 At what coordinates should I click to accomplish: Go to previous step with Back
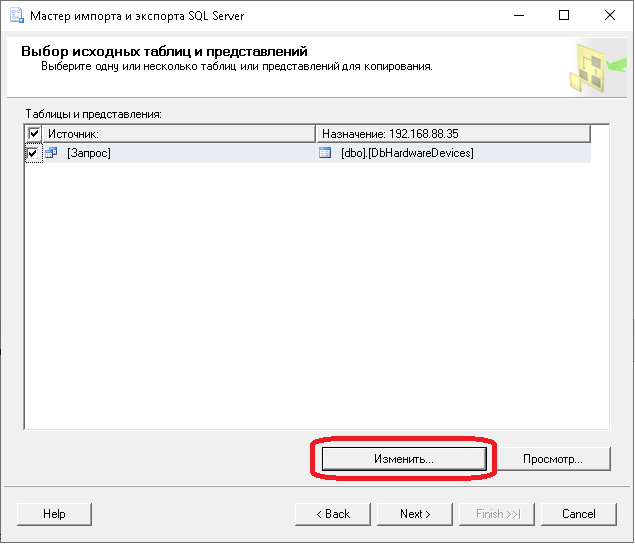[x=332, y=514]
